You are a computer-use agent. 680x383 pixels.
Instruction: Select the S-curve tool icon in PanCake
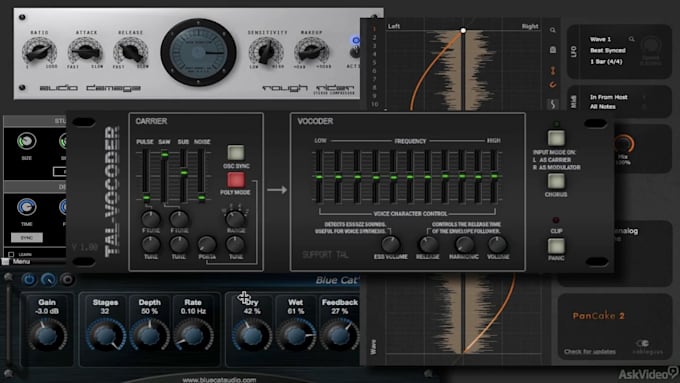coord(553,104)
